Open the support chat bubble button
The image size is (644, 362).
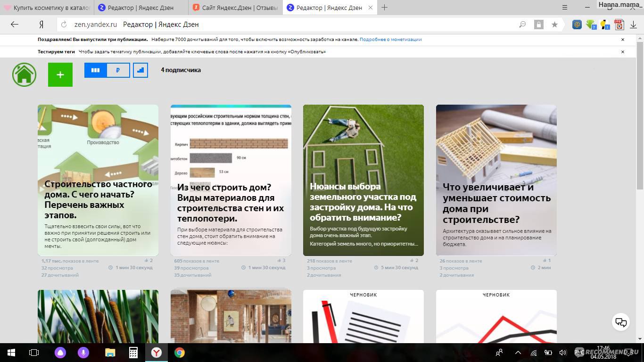[621, 322]
